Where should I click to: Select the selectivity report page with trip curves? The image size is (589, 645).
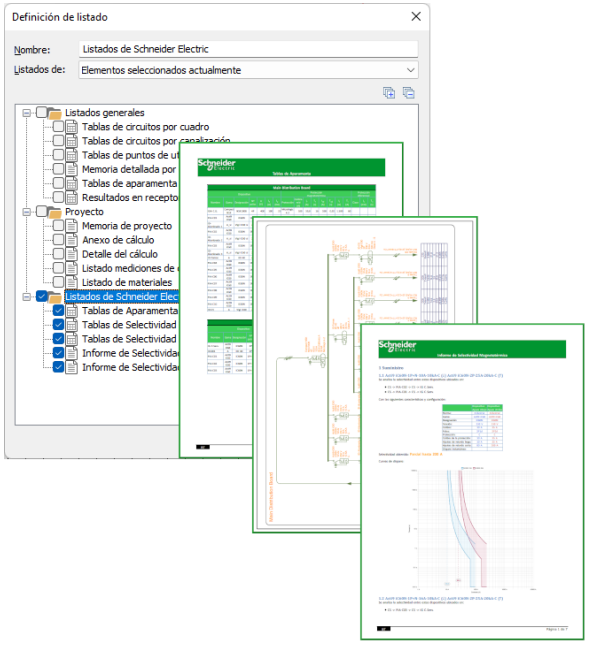[x=472, y=481]
